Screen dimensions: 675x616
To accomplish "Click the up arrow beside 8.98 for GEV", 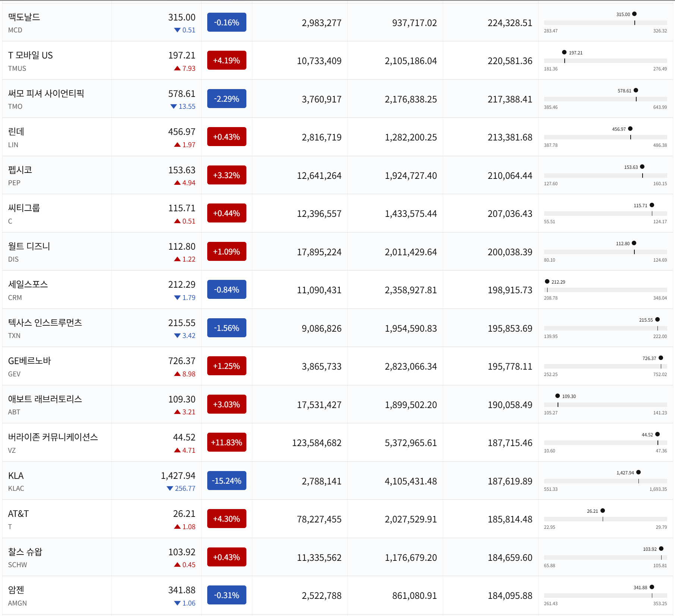I will pyautogui.click(x=177, y=374).
